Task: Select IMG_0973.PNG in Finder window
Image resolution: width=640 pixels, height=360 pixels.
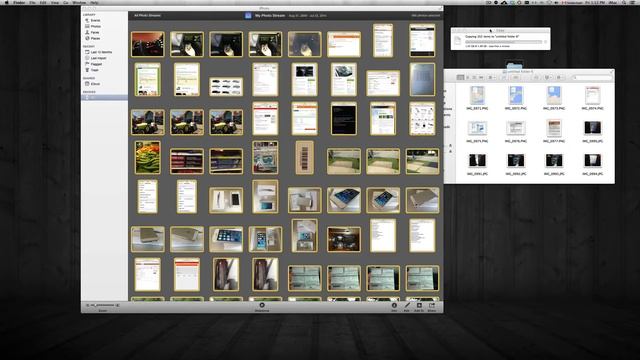Action: [554, 98]
